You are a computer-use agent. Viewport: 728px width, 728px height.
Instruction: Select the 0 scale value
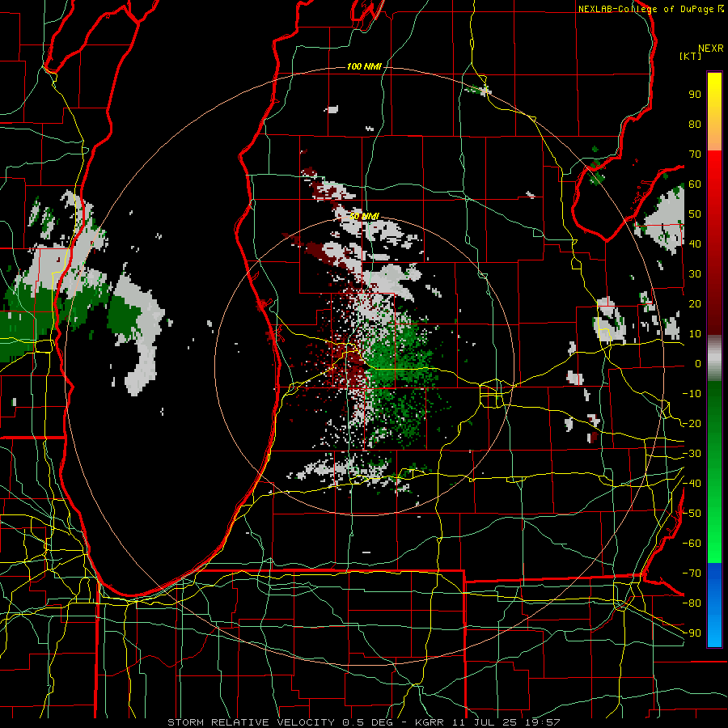point(698,363)
